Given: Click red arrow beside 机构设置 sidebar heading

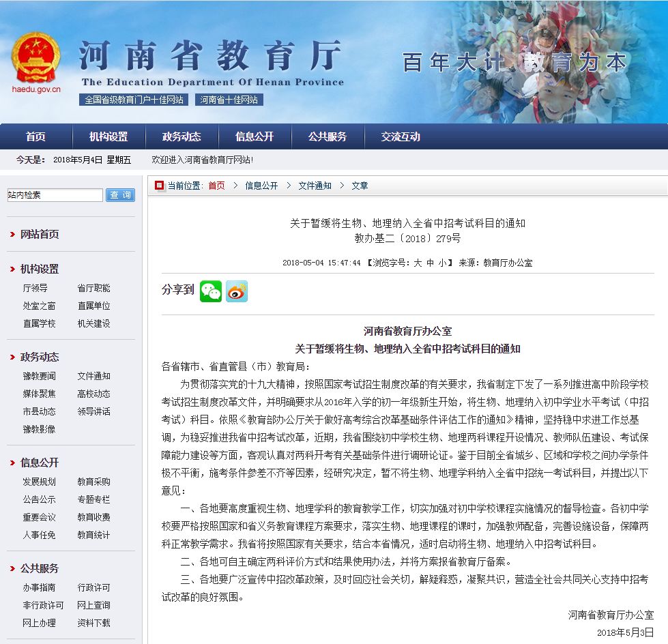Looking at the screenshot, I should coord(13,269).
